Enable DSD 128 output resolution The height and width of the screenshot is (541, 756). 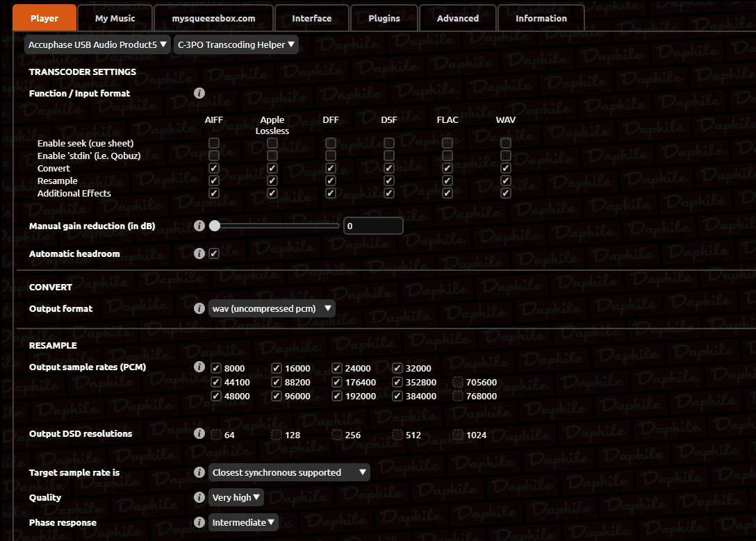coord(277,435)
